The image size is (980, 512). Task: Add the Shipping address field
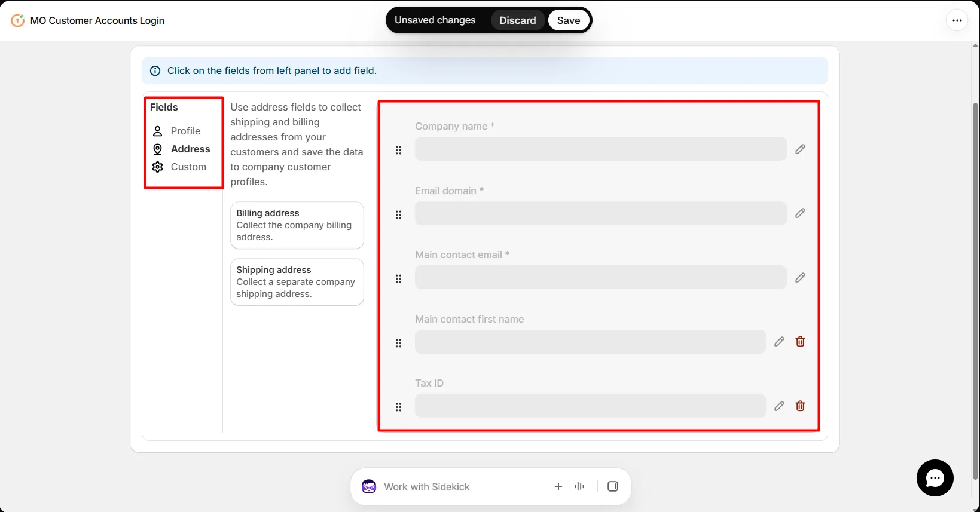tap(297, 282)
